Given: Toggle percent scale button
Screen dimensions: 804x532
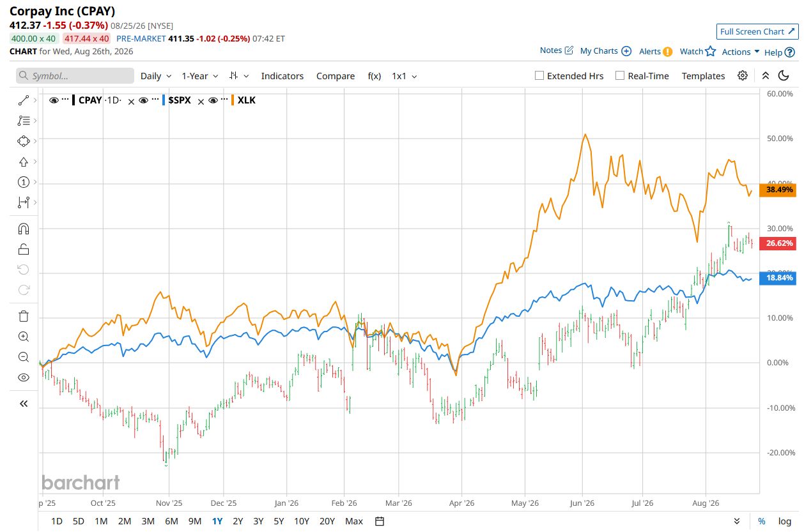Looking at the screenshot, I should 762,521.
